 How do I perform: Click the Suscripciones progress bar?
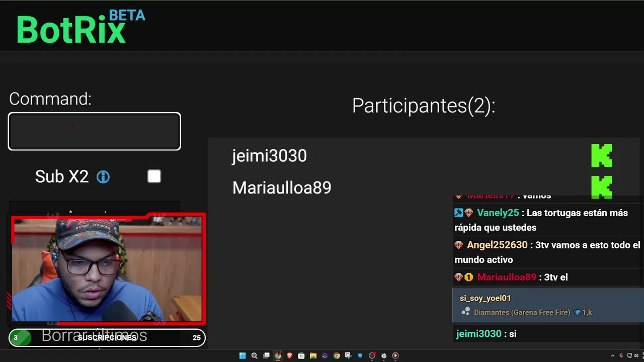coord(107,338)
